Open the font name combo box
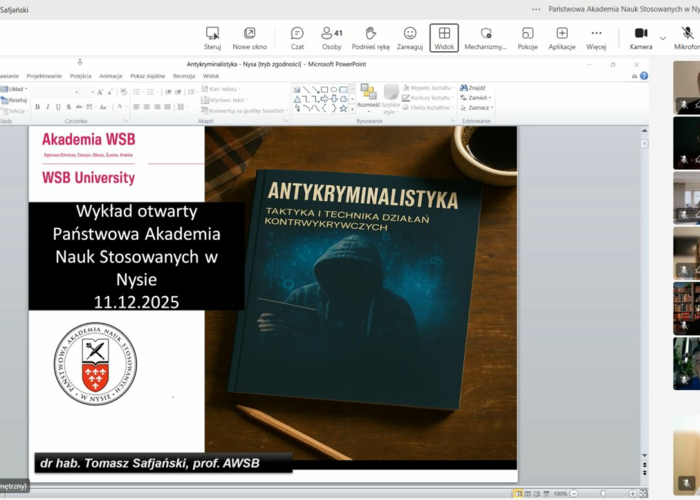This screenshot has width=700, height=500. pos(56,92)
